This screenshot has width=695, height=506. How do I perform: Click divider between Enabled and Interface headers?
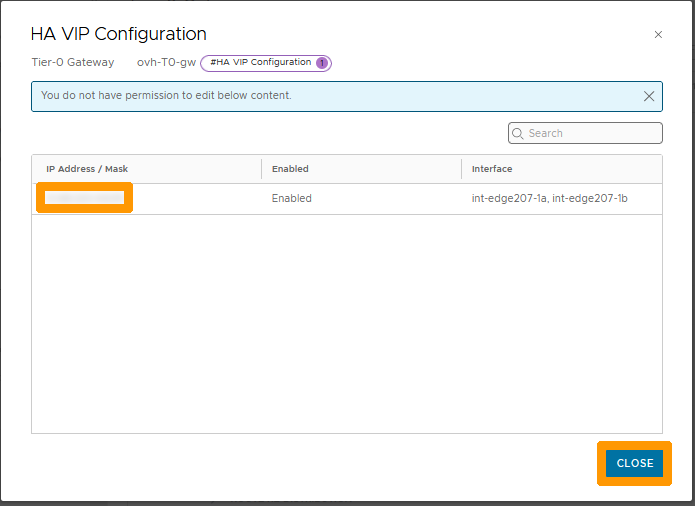click(x=461, y=169)
